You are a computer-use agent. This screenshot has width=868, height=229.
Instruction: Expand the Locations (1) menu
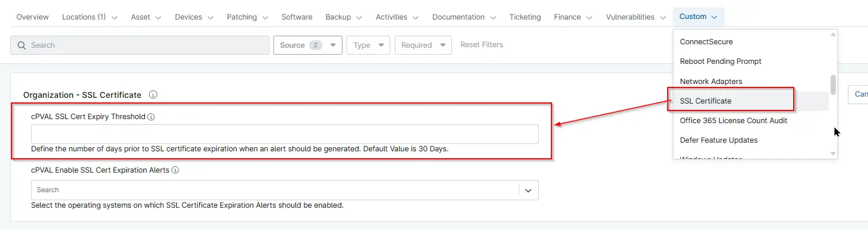[90, 17]
